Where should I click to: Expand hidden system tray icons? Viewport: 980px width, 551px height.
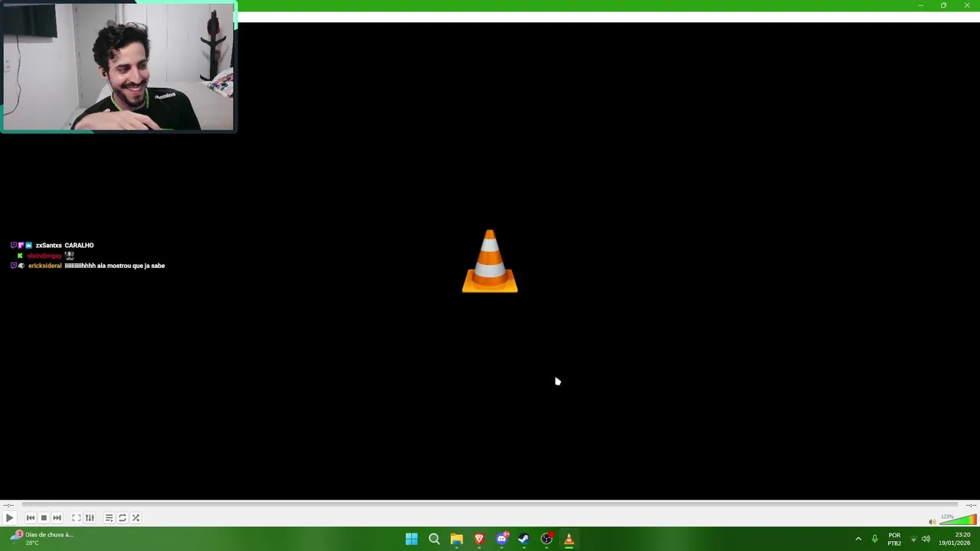click(858, 540)
